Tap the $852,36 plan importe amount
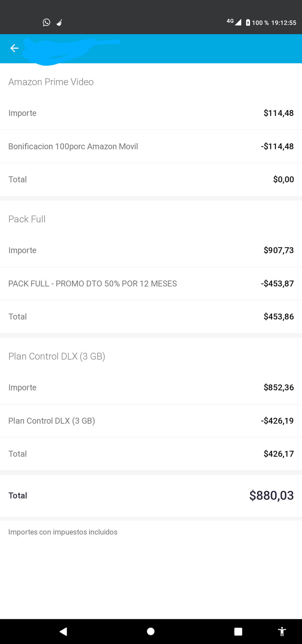This screenshot has height=644, width=302. pos(278,387)
